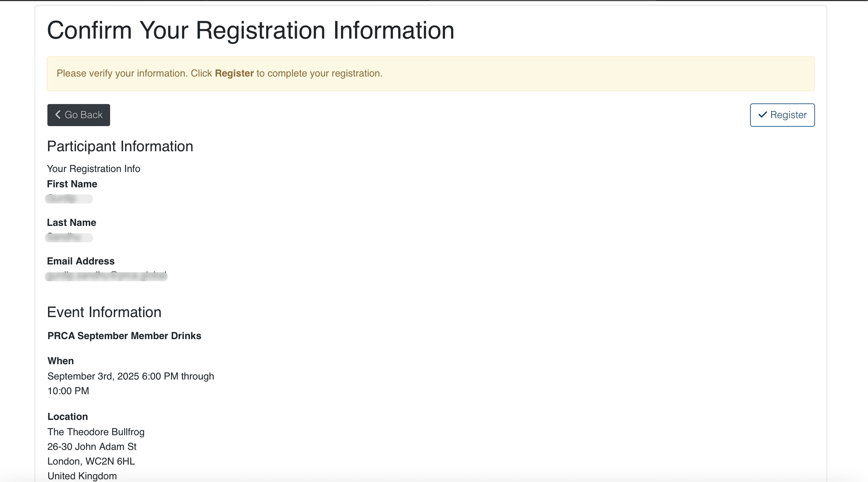This screenshot has width=868, height=482.
Task: Click the Last Name label
Action: 71,222
